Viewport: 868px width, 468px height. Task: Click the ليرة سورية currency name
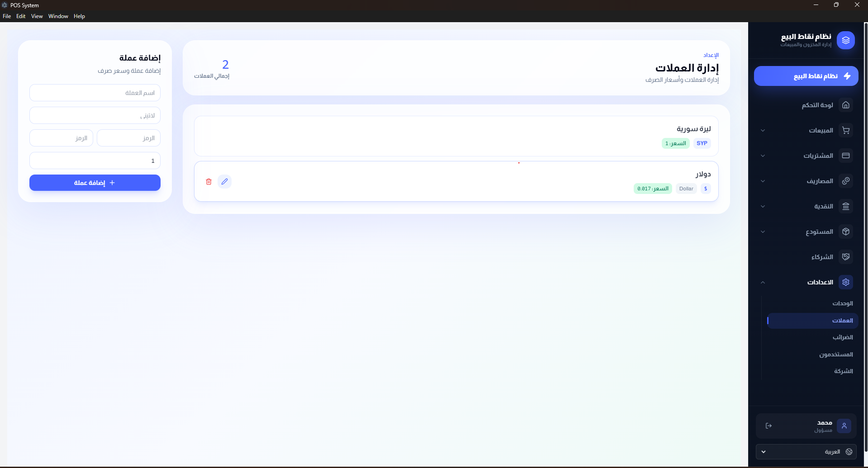[694, 129]
